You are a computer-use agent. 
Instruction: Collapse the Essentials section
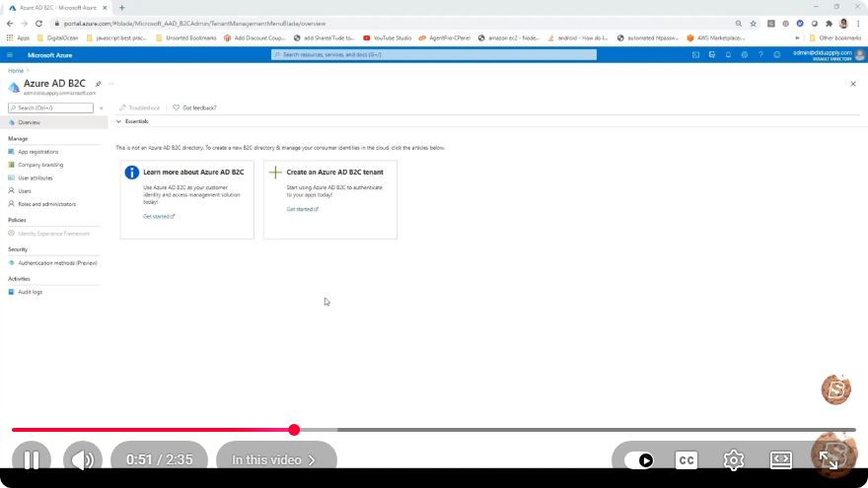132,121
